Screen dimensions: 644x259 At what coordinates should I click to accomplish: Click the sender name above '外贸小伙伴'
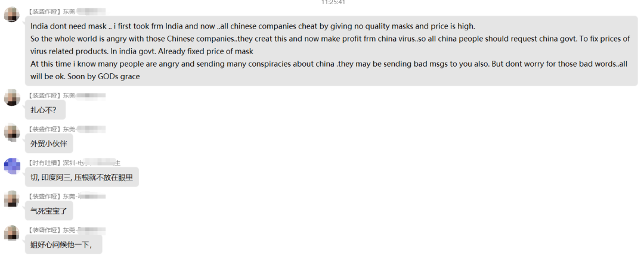click(x=67, y=129)
